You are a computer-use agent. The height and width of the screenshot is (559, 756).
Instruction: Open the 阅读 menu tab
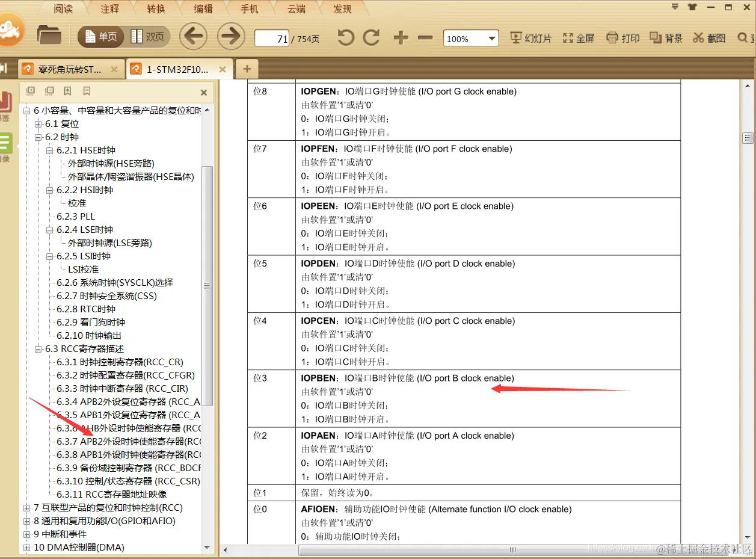coord(63,8)
